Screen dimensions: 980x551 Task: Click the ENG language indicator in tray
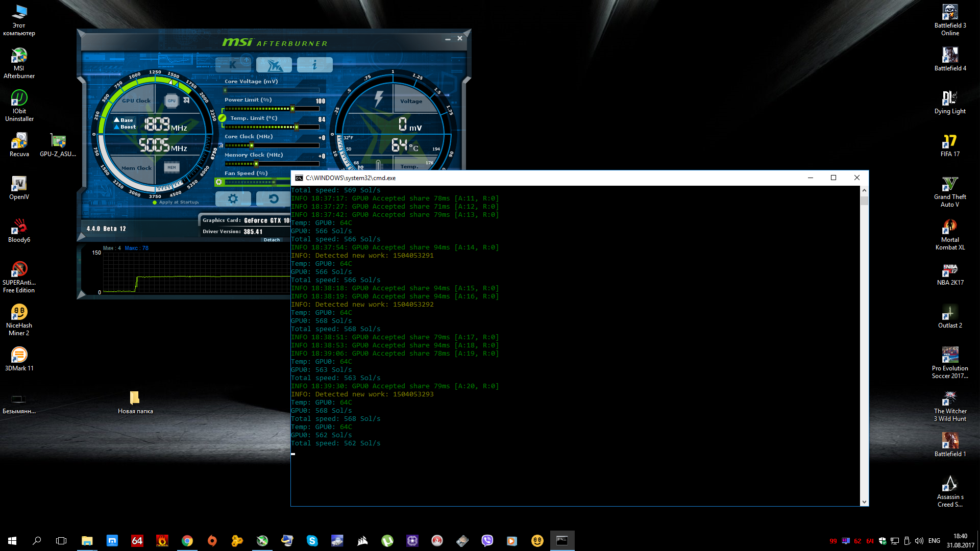[934, 541]
